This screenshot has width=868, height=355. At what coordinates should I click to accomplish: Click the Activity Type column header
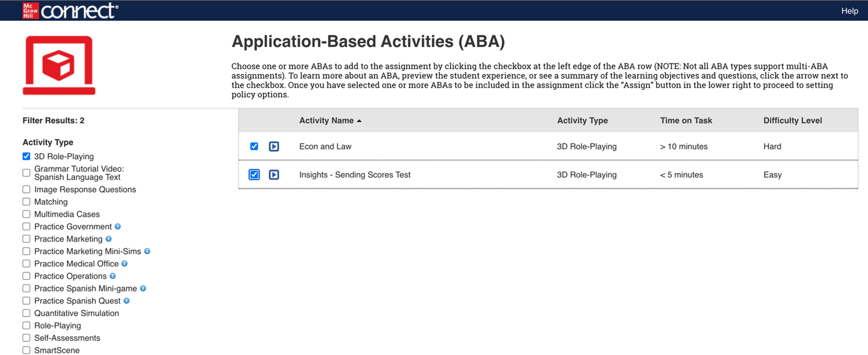click(x=582, y=121)
